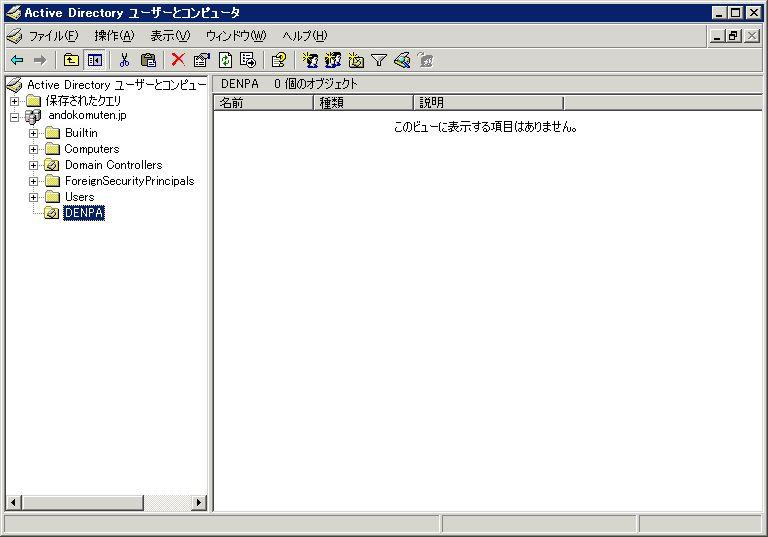This screenshot has width=768, height=537.
Task: Click the Back arrow toolbar icon
Action: click(17, 60)
